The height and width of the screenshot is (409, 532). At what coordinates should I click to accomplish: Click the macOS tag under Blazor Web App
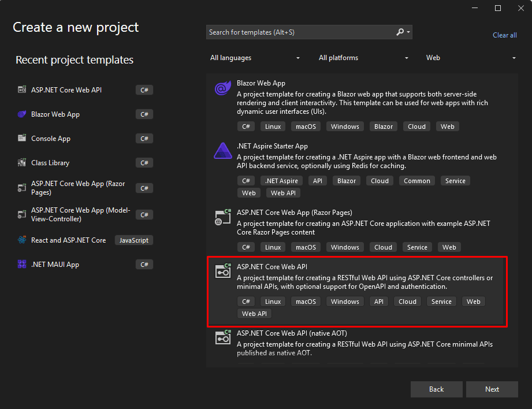pyautogui.click(x=306, y=127)
